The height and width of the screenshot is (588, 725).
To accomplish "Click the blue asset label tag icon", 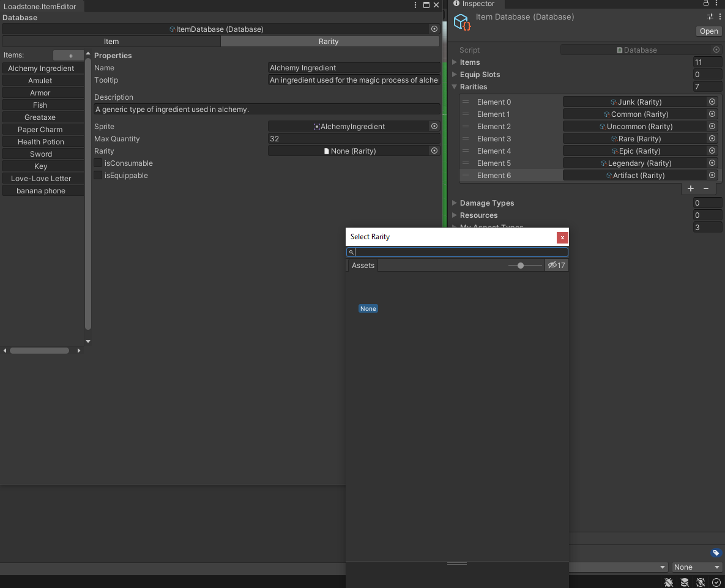I will (x=716, y=553).
